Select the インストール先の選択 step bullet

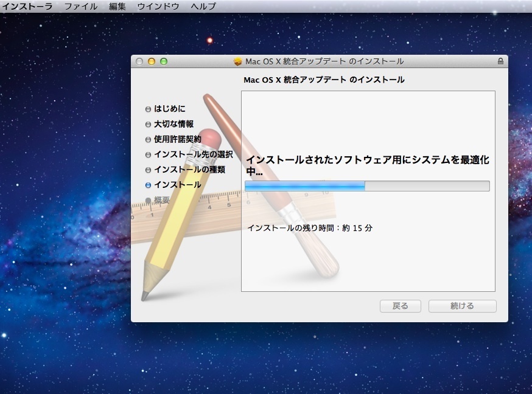(x=148, y=155)
